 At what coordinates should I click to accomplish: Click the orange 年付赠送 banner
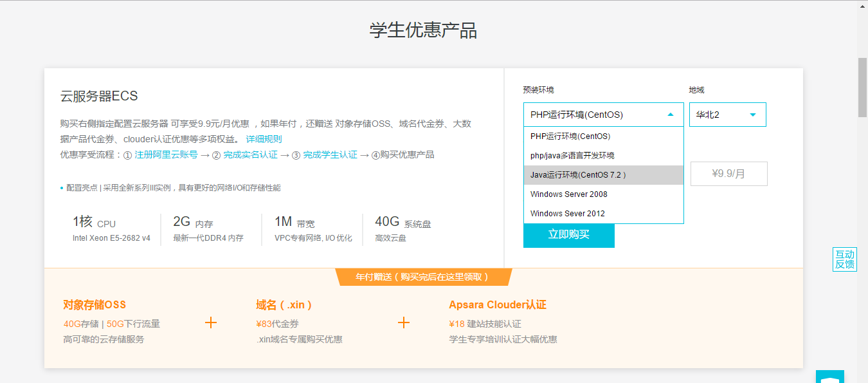coord(423,277)
